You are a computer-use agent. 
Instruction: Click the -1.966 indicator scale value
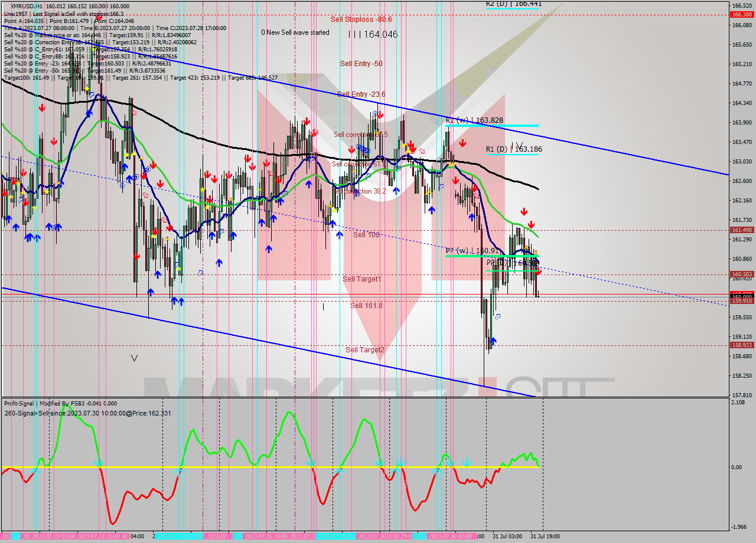[739, 526]
